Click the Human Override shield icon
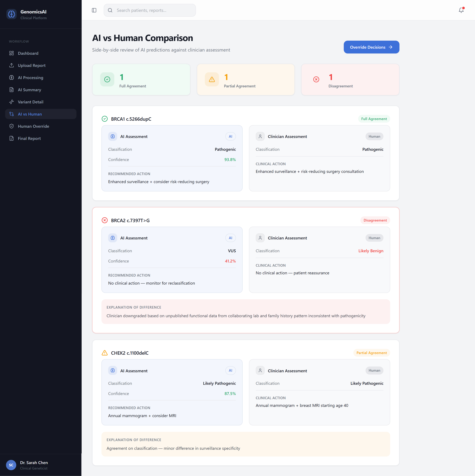This screenshot has height=476, width=475. [12, 126]
